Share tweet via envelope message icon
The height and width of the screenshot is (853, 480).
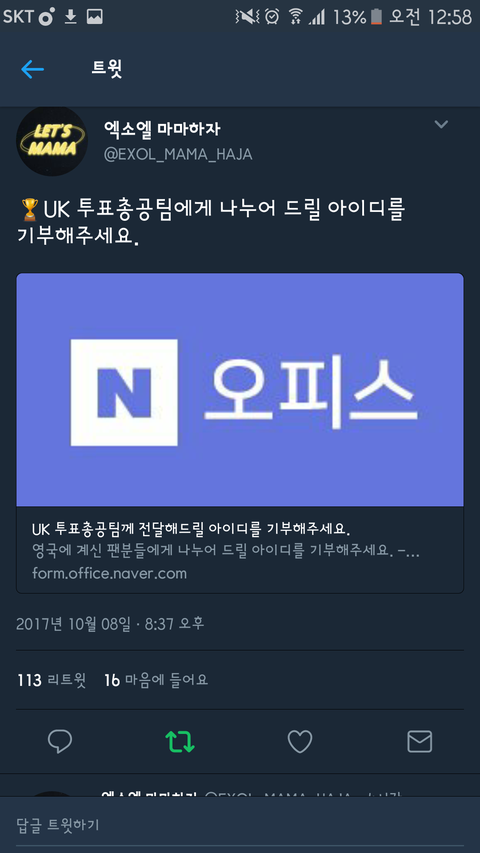(x=420, y=741)
